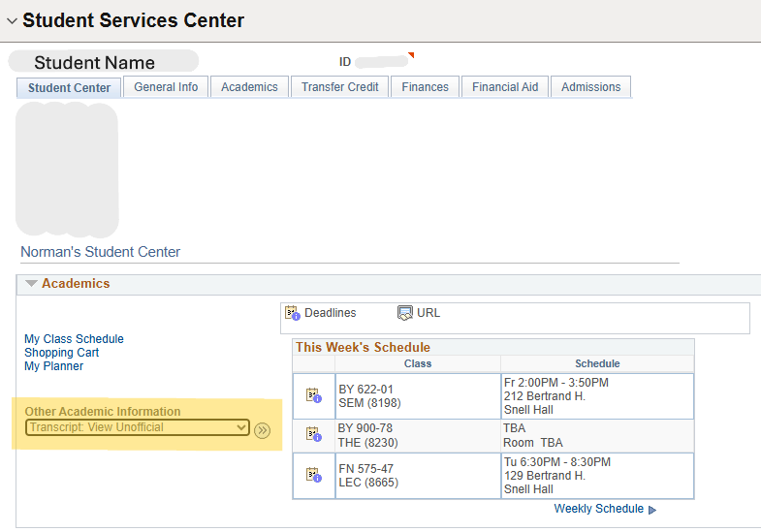This screenshot has height=532, width=761.
Task: Switch to the General Info tab
Action: 166,87
